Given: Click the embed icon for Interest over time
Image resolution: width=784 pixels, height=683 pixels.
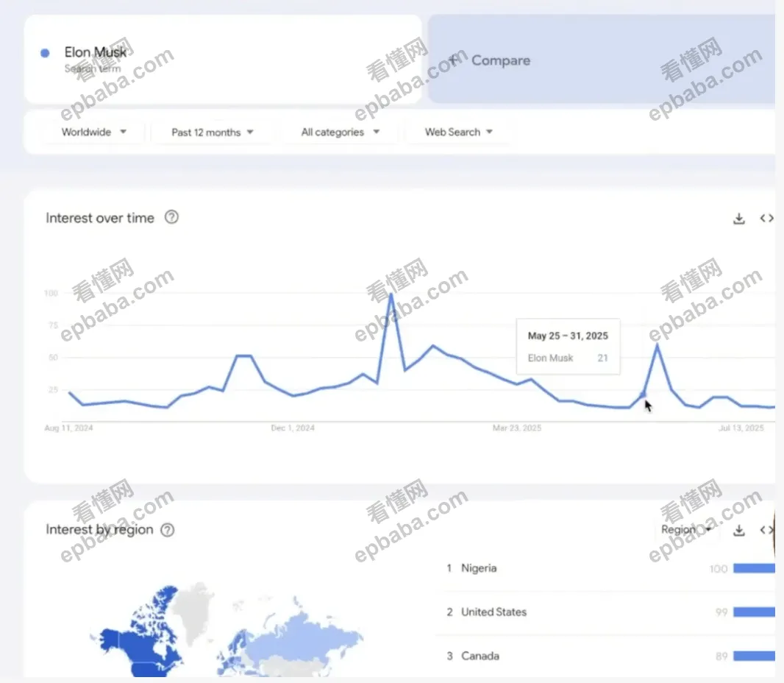Looking at the screenshot, I should pyautogui.click(x=766, y=218).
